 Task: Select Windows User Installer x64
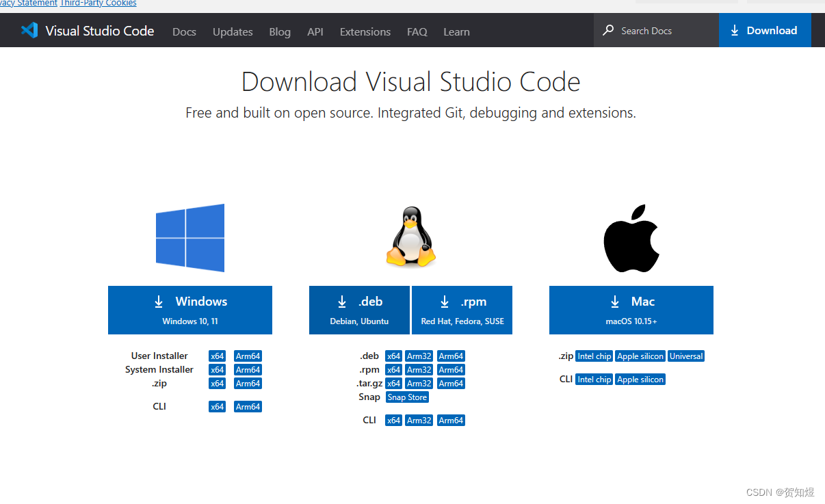pos(218,356)
